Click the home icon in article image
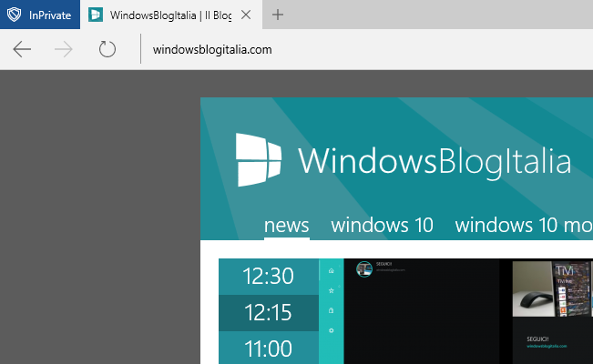593x364 pixels. [x=332, y=270]
